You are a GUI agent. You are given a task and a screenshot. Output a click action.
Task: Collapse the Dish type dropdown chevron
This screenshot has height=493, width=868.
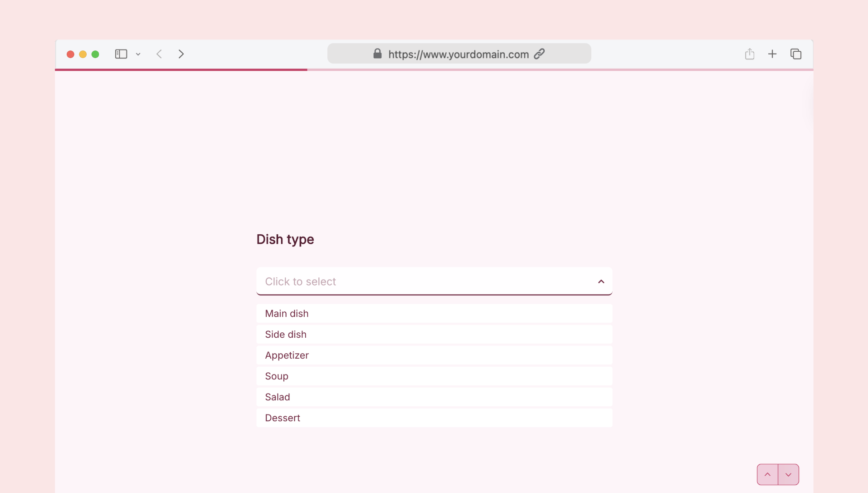point(601,281)
